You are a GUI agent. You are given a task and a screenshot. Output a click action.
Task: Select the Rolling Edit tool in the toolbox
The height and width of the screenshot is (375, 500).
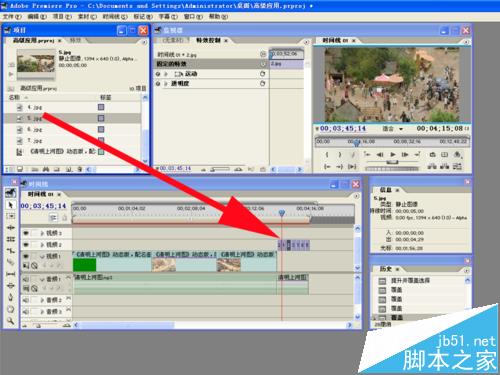[x=11, y=239]
